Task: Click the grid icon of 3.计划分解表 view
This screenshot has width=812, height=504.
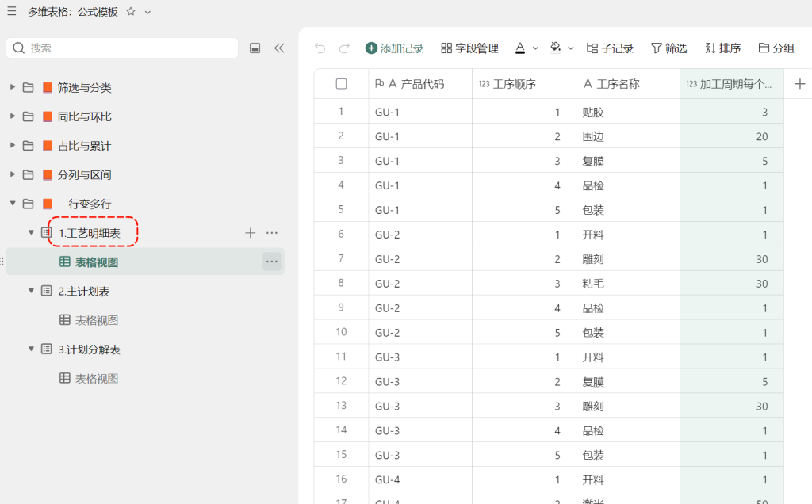Action: pos(65,378)
